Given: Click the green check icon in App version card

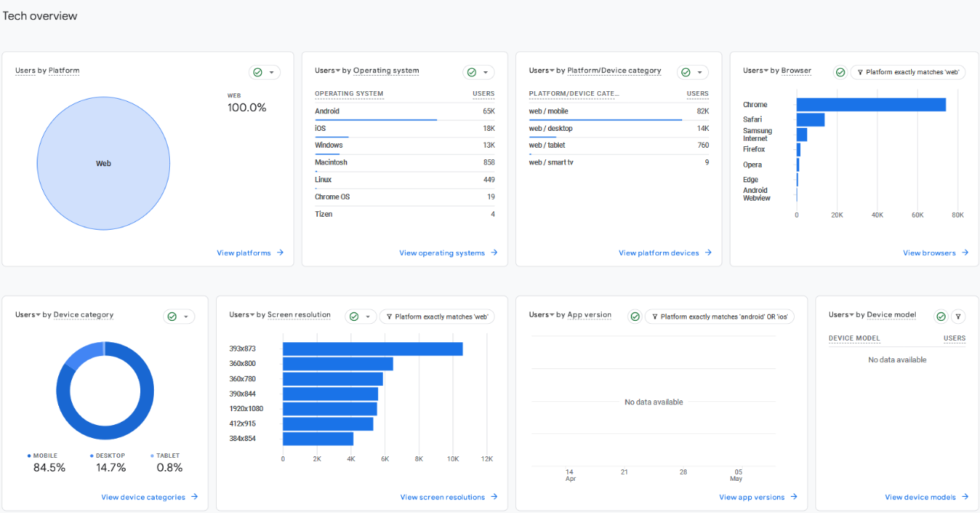Looking at the screenshot, I should coord(635,316).
